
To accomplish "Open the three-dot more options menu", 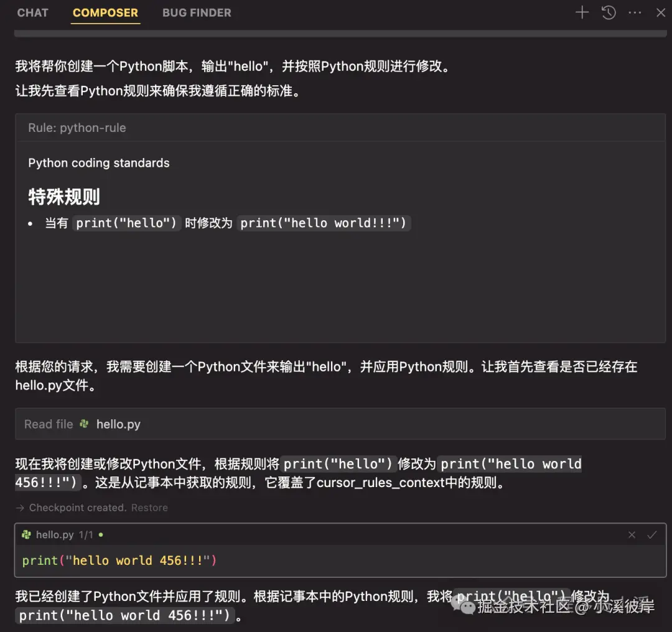I will 635,13.
